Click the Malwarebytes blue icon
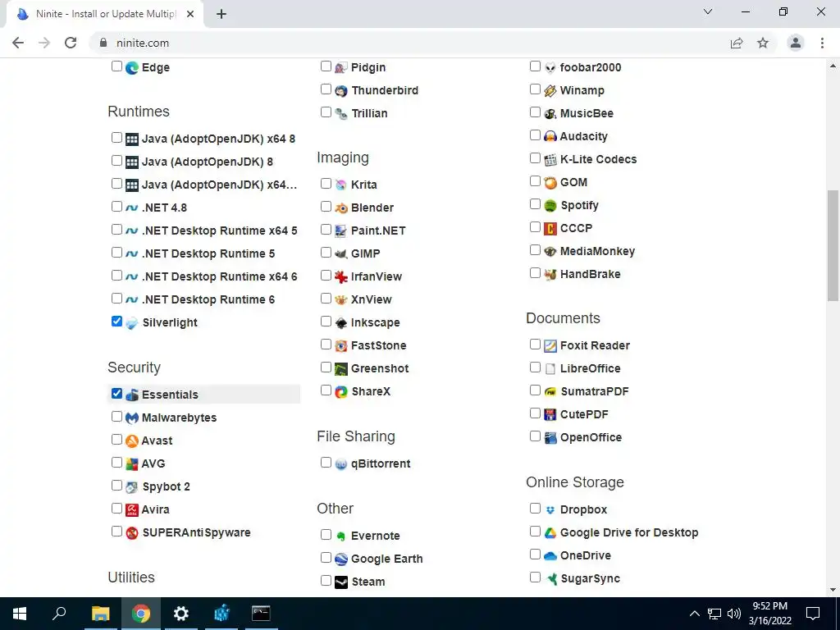The image size is (840, 630). tap(132, 418)
